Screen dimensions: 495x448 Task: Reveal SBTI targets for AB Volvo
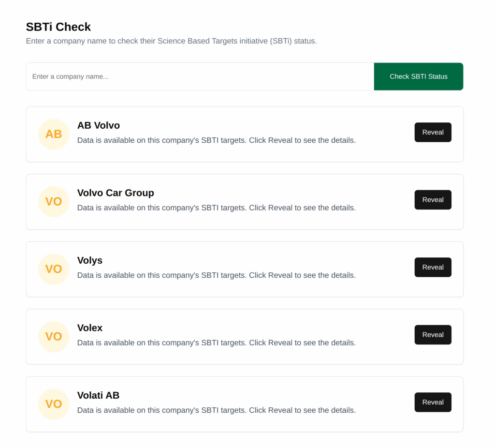pyautogui.click(x=433, y=132)
